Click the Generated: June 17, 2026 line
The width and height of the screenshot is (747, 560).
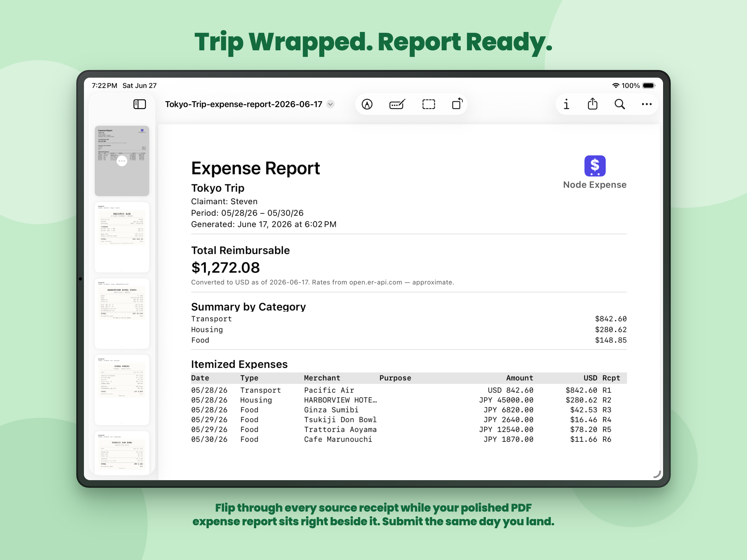(x=263, y=224)
